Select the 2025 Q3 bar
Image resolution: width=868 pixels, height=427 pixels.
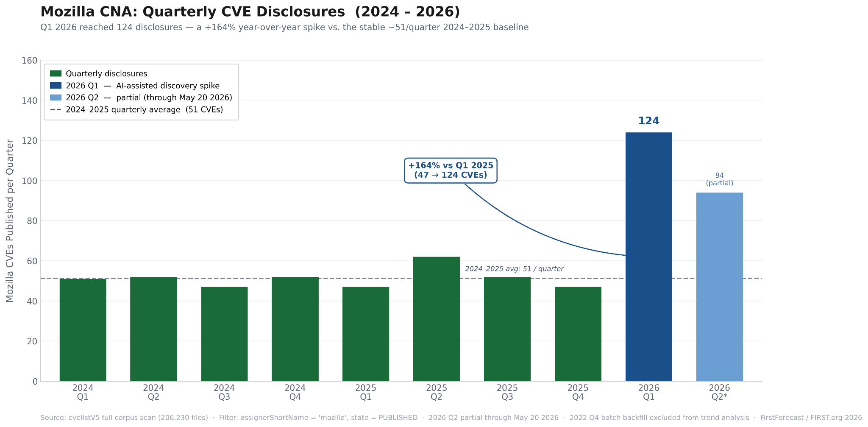coord(507,329)
